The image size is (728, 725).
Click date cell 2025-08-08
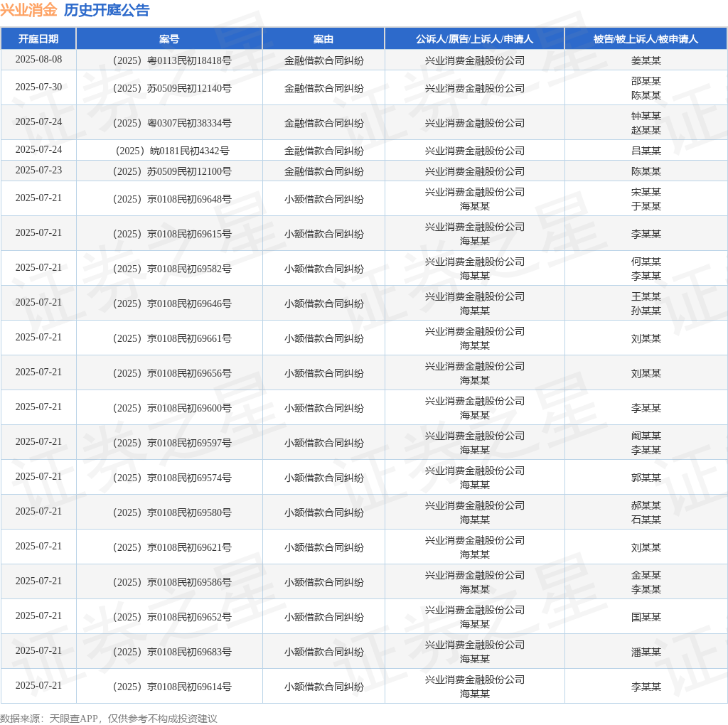(38, 60)
